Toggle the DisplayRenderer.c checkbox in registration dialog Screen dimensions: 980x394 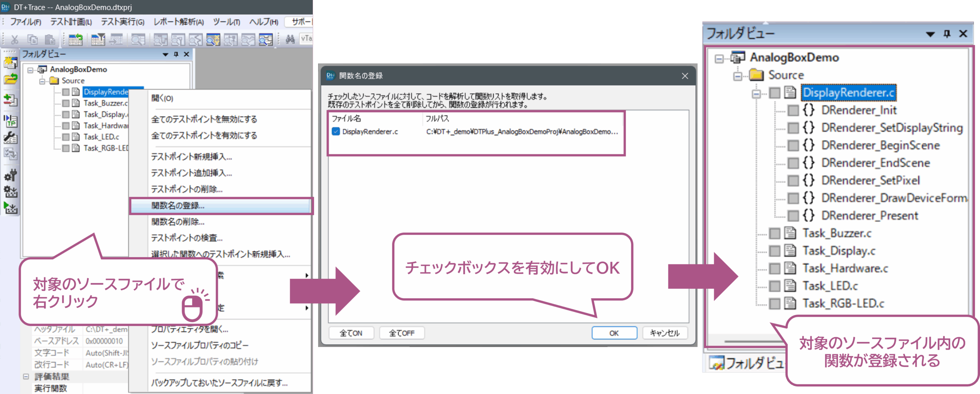tap(336, 132)
